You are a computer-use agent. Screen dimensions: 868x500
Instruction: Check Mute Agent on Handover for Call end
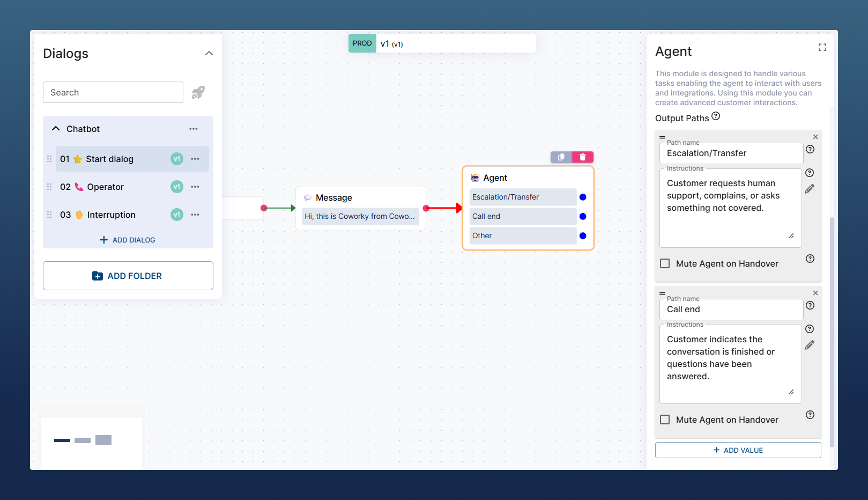pos(665,420)
